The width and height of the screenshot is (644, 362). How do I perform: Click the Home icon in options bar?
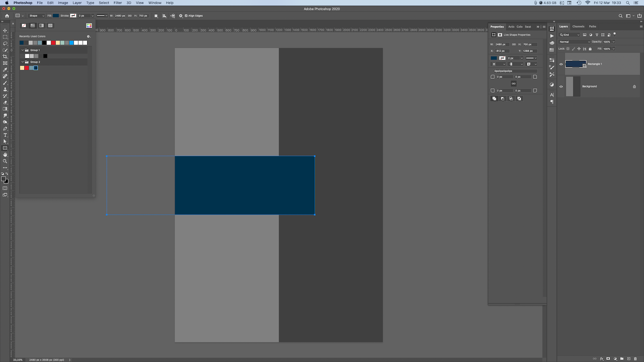click(x=7, y=16)
